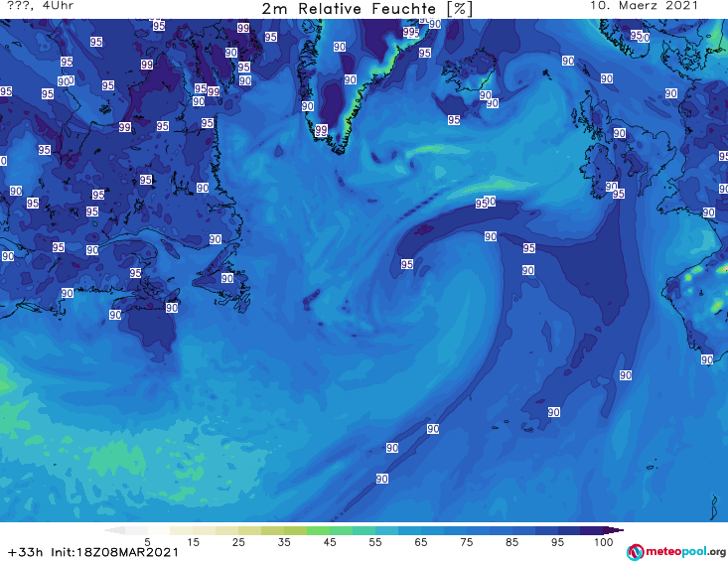
Task: Click the legend value 100
Action: pyautogui.click(x=604, y=542)
